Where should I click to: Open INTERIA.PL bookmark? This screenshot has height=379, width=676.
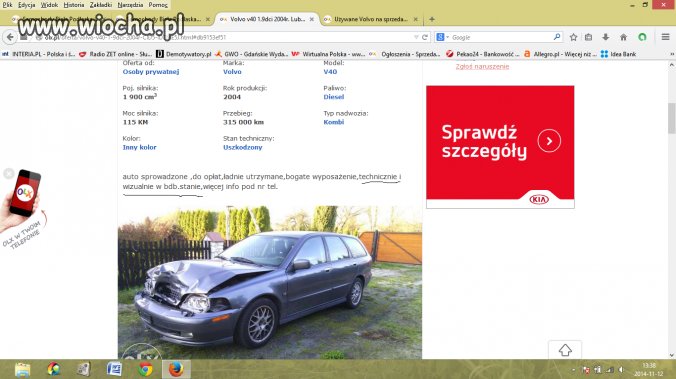39,54
